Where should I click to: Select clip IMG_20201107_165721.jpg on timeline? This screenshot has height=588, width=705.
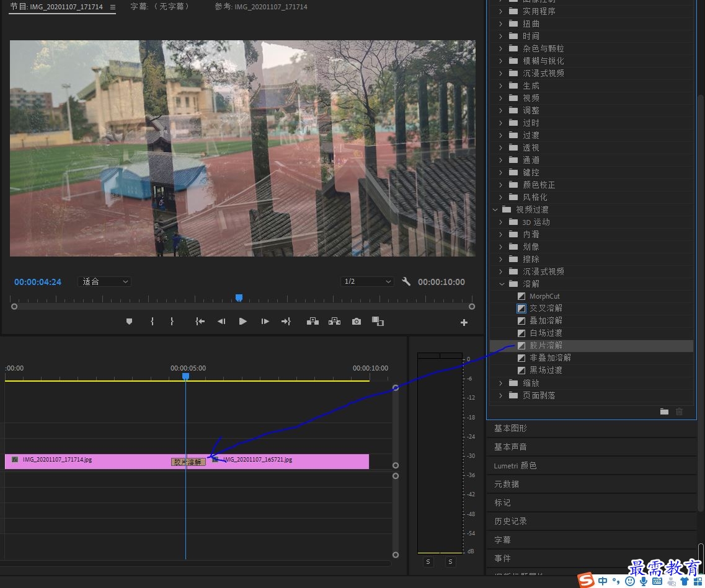click(x=288, y=462)
